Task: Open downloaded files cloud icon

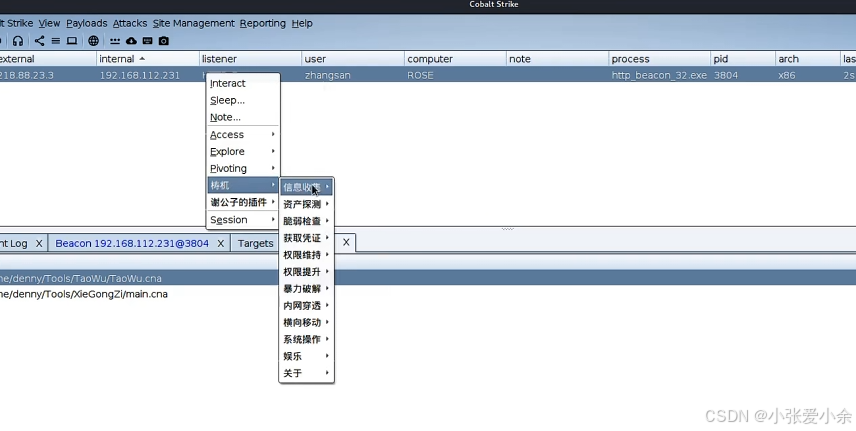Action: point(131,41)
